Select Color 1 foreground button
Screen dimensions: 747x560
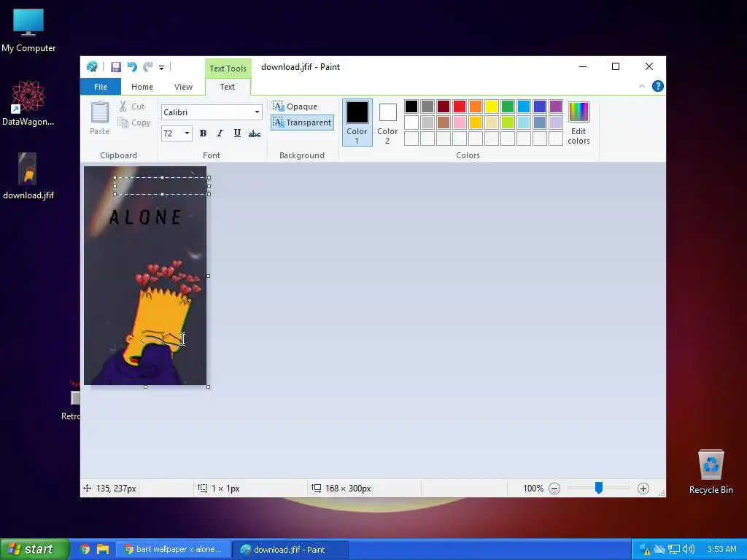pos(357,122)
